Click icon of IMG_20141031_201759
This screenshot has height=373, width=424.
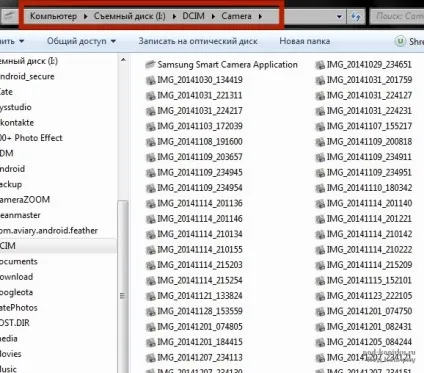(320, 80)
